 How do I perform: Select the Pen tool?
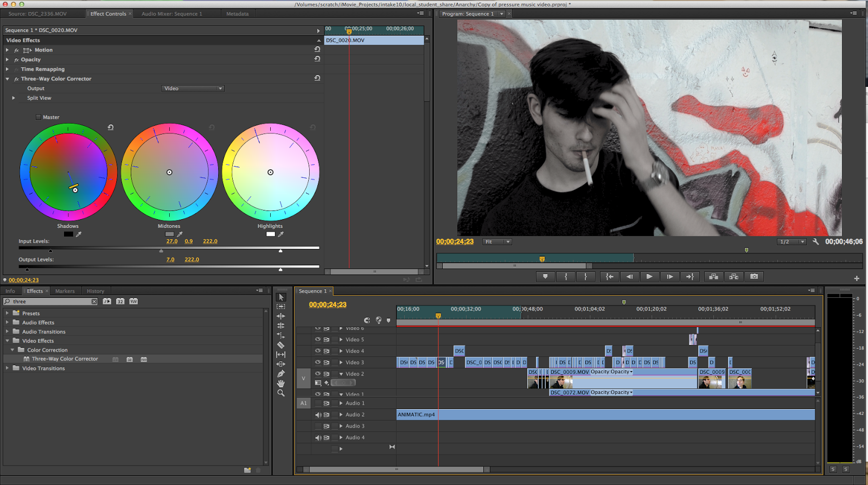click(280, 374)
